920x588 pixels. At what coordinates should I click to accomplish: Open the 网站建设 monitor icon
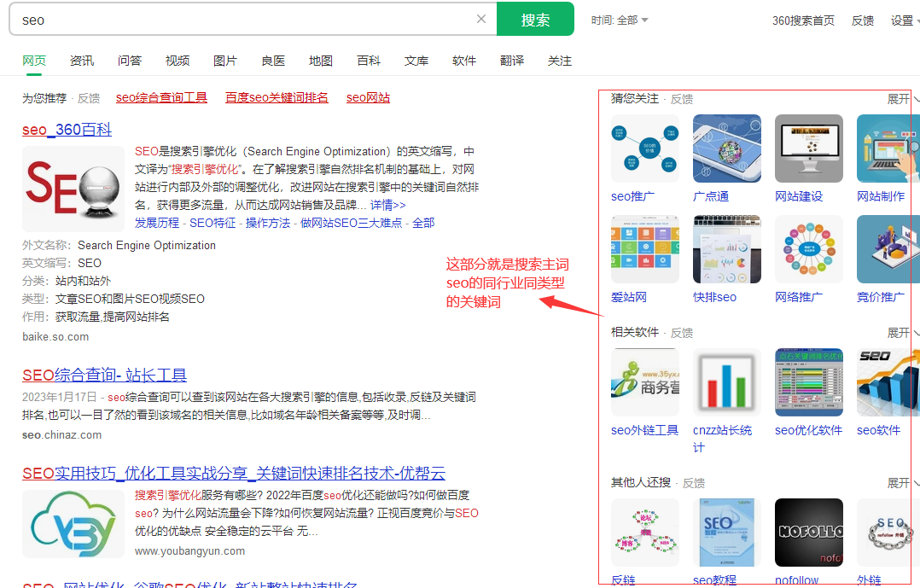tap(809, 148)
